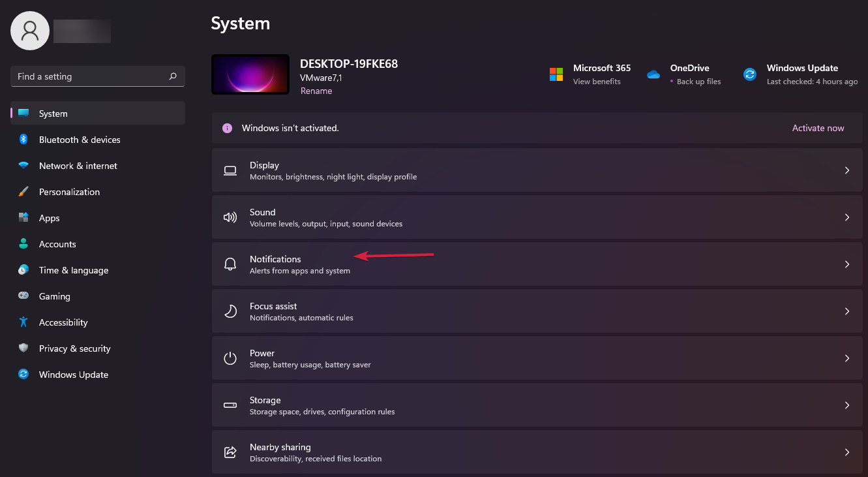The height and width of the screenshot is (477, 868).
Task: Click the Accessibility figure icon
Action: tap(23, 322)
